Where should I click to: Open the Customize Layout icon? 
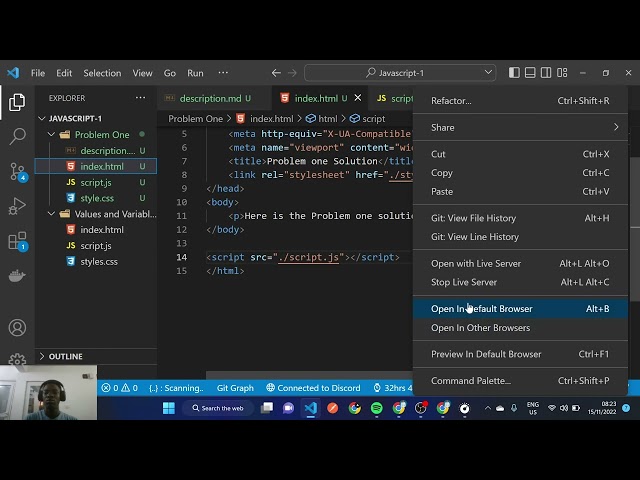click(x=562, y=73)
